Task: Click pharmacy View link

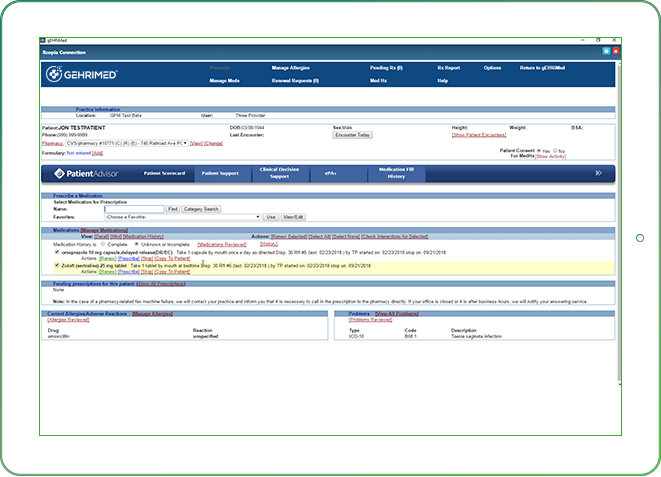Action: [x=196, y=143]
